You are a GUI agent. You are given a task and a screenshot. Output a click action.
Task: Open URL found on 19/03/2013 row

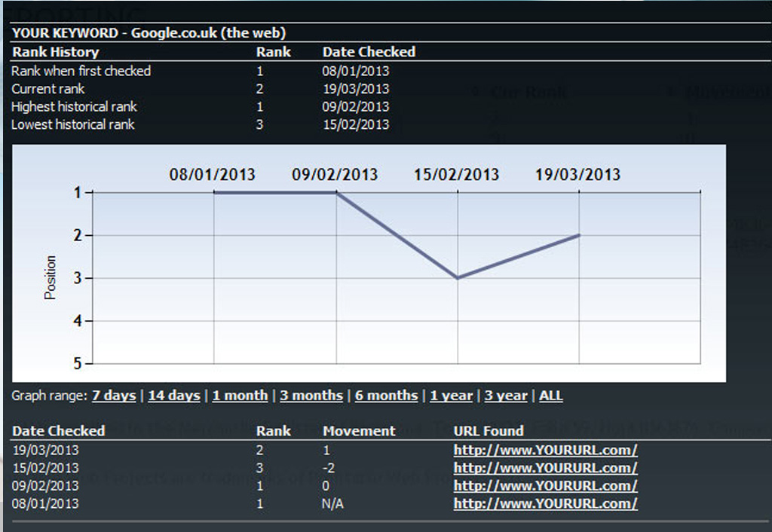pyautogui.click(x=545, y=450)
